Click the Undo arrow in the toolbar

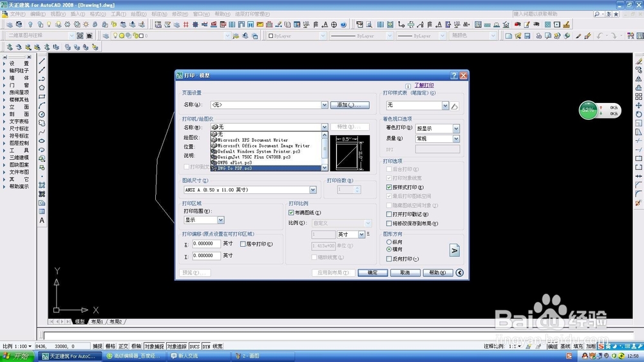(600, 35)
